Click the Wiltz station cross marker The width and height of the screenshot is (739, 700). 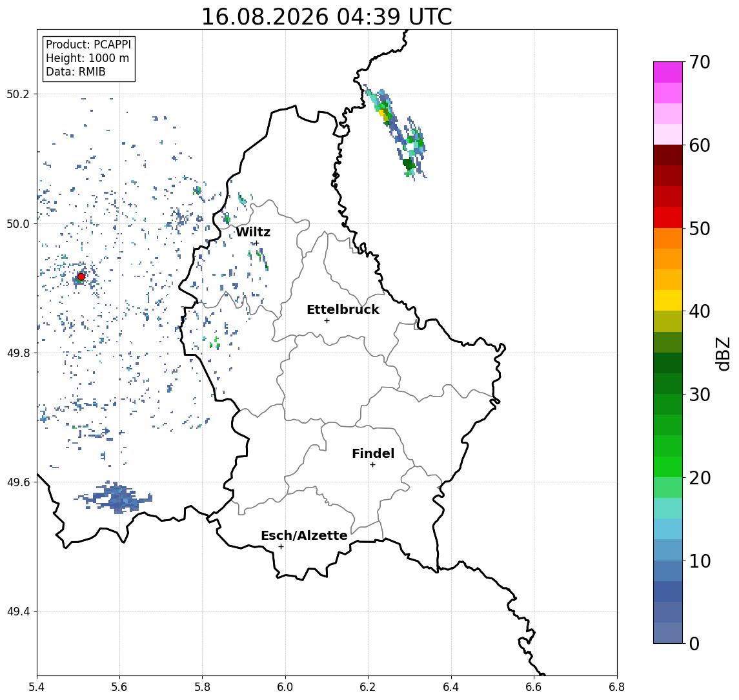(x=256, y=243)
